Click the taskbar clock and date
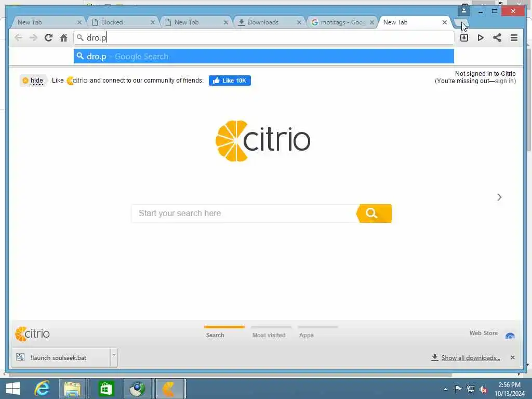The width and height of the screenshot is (532, 399). click(x=509, y=389)
